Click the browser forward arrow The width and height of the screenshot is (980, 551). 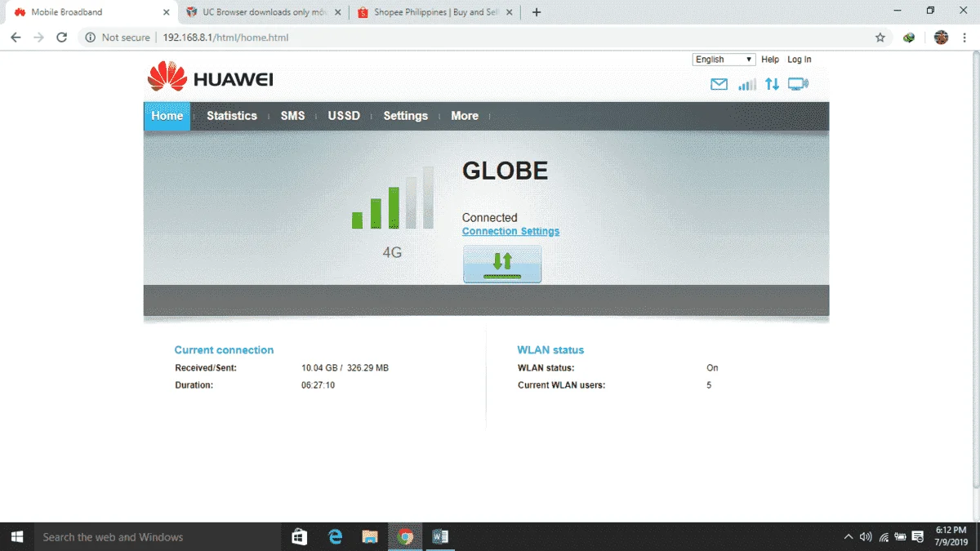[x=38, y=38]
